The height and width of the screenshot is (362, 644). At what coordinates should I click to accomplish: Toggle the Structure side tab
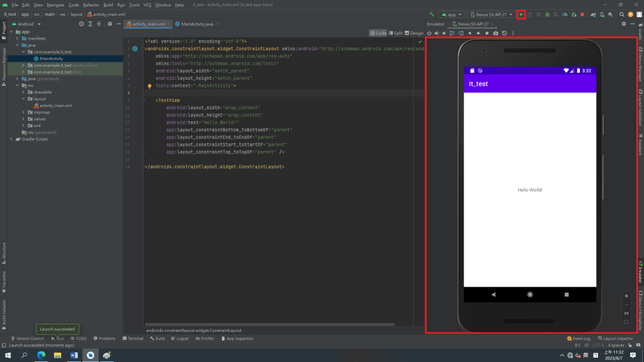(x=4, y=253)
